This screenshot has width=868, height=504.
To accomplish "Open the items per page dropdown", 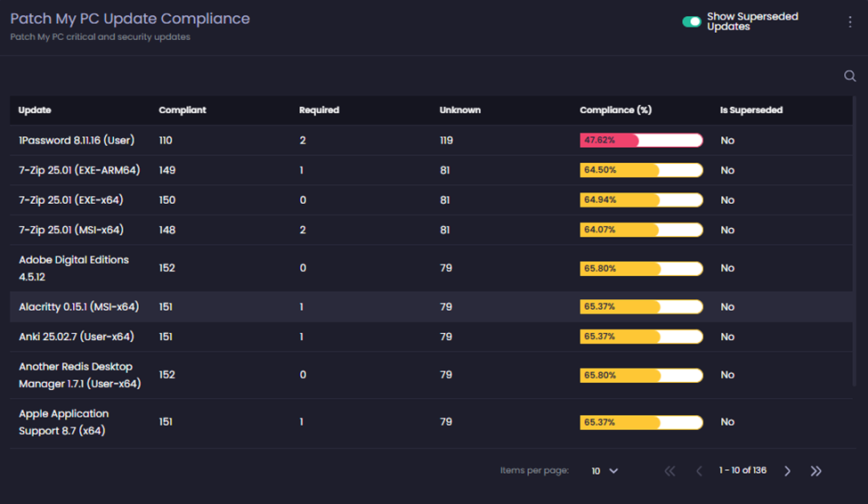I will point(604,471).
